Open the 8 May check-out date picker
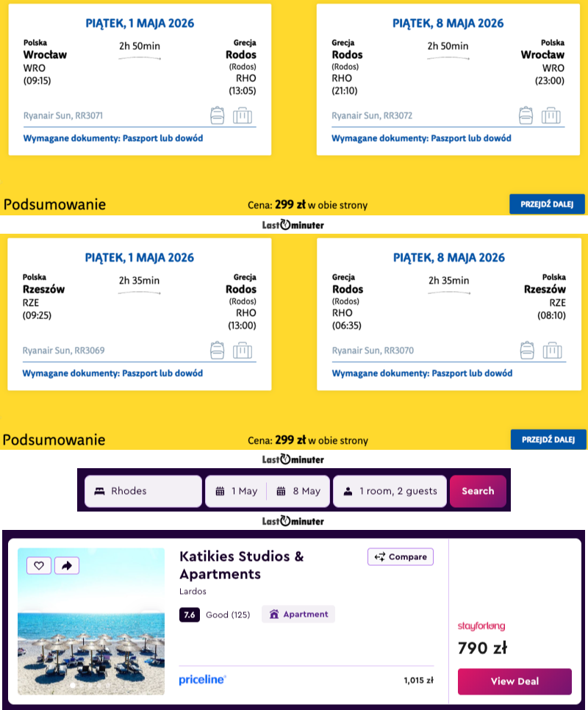The image size is (588, 710). [298, 492]
